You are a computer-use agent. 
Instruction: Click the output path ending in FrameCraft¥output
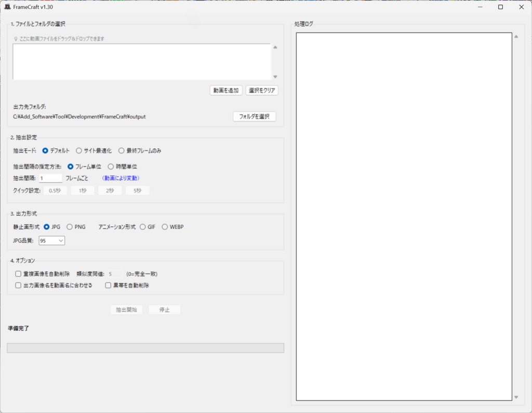tap(79, 117)
